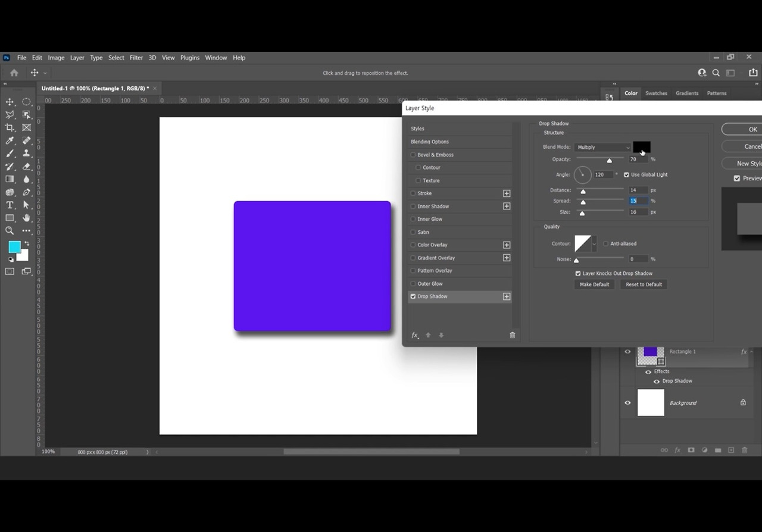
Task: Select the Healing Brush tool
Action: (27, 140)
